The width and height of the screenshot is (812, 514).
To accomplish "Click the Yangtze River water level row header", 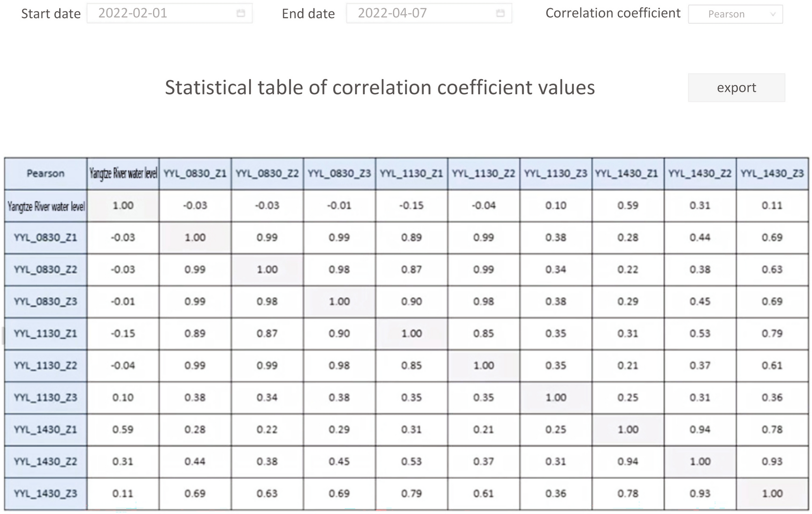I will click(x=45, y=206).
